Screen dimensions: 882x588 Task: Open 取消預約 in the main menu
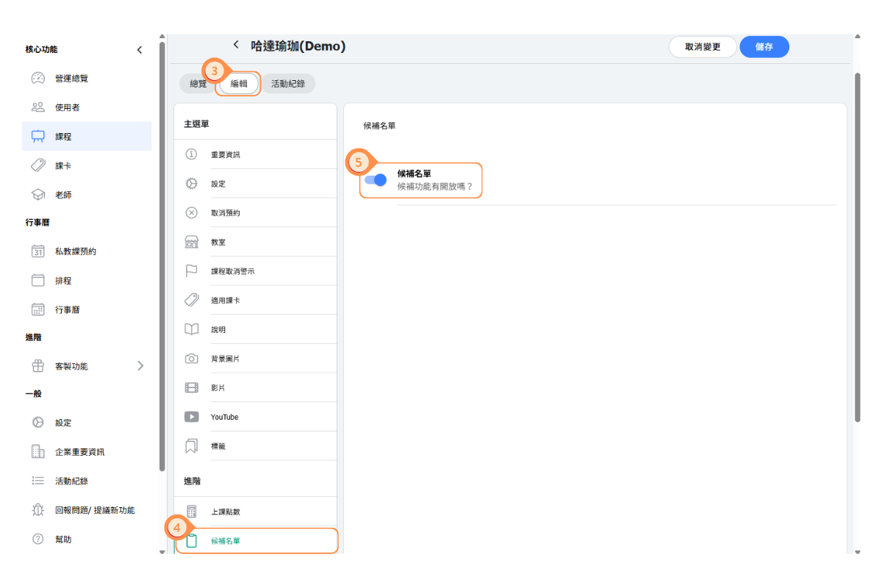(225, 212)
